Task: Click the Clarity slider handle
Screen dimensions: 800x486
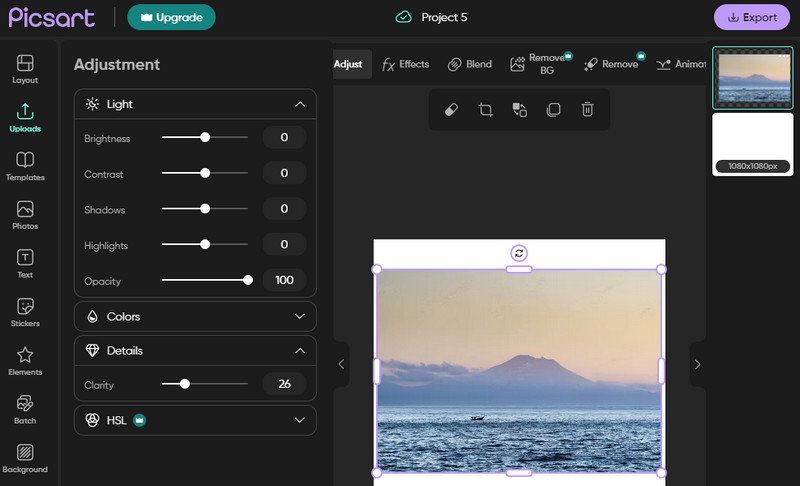Action: [185, 383]
